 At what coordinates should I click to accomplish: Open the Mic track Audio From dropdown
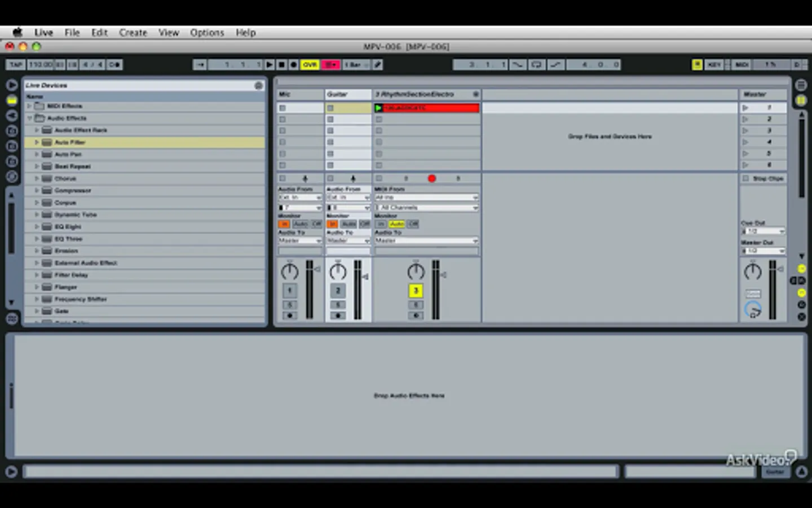tap(300, 198)
